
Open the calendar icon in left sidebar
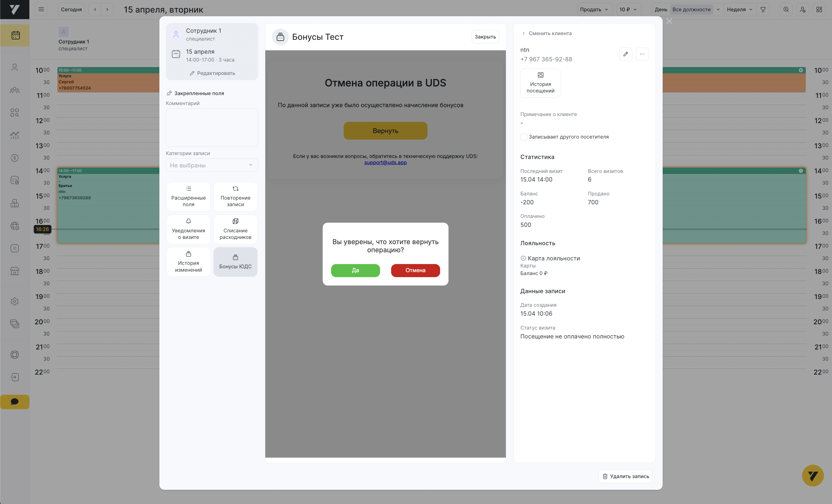[15, 35]
